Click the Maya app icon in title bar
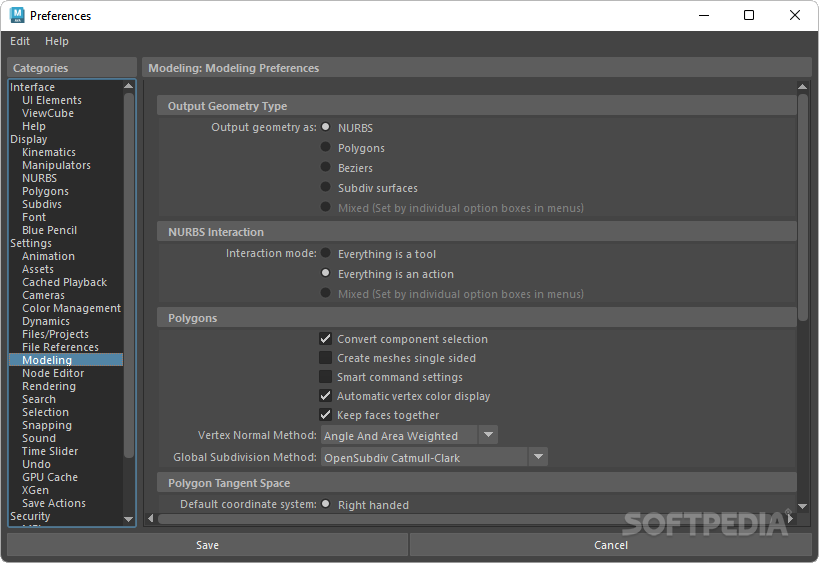This screenshot has width=819, height=563. tap(17, 15)
